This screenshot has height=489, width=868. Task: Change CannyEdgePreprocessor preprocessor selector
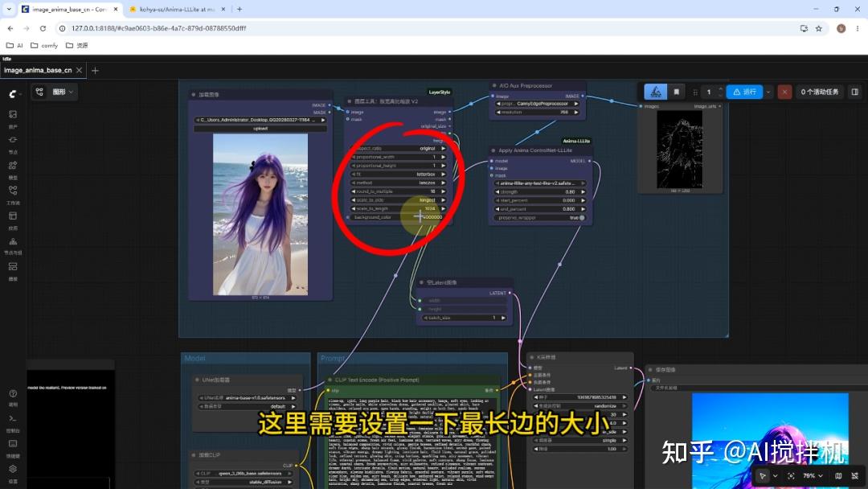coord(537,104)
